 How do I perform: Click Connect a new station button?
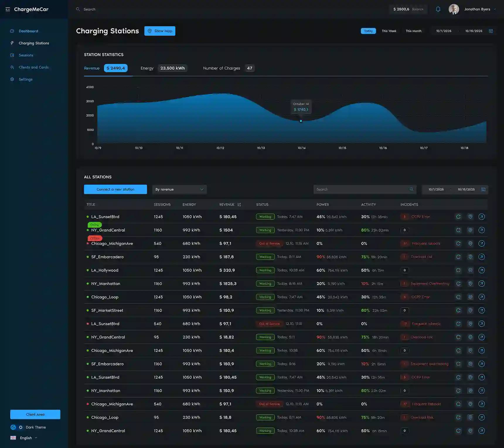(x=115, y=189)
